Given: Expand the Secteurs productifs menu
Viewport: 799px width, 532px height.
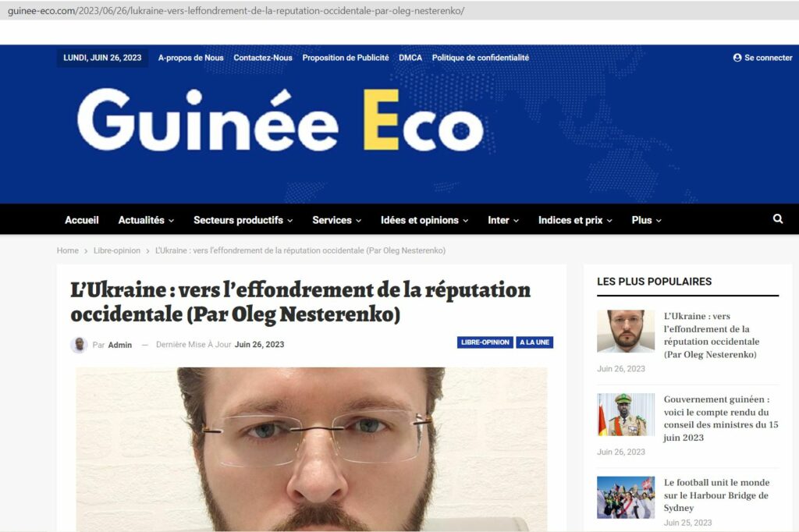Looking at the screenshot, I should coord(243,220).
